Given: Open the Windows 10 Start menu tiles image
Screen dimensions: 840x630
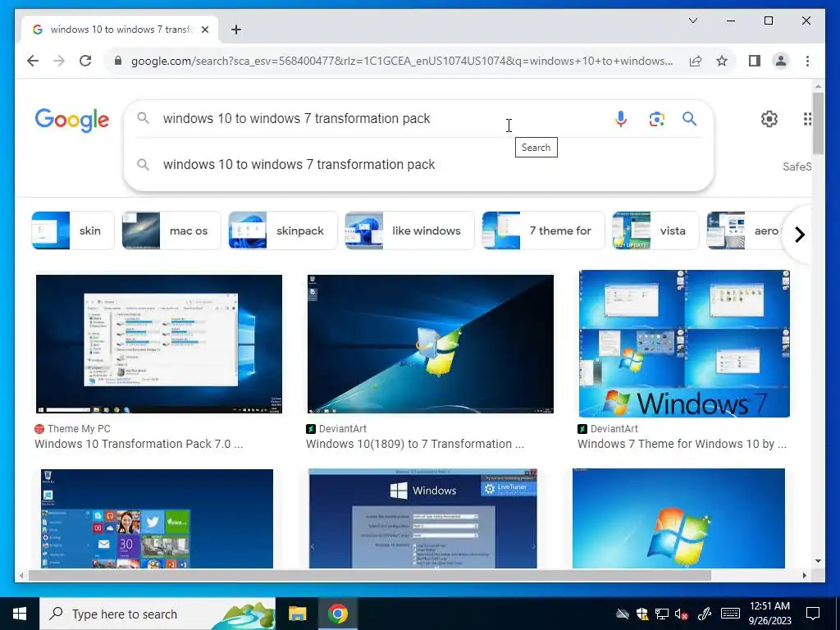Looking at the screenshot, I should click(x=157, y=518).
